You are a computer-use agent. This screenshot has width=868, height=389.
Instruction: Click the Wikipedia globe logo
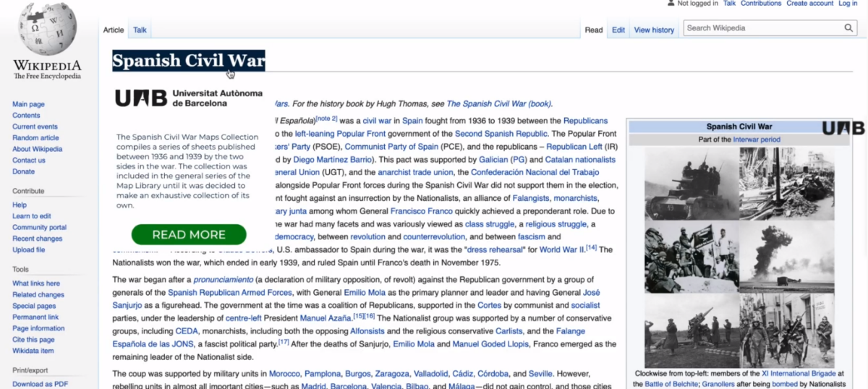[47, 29]
